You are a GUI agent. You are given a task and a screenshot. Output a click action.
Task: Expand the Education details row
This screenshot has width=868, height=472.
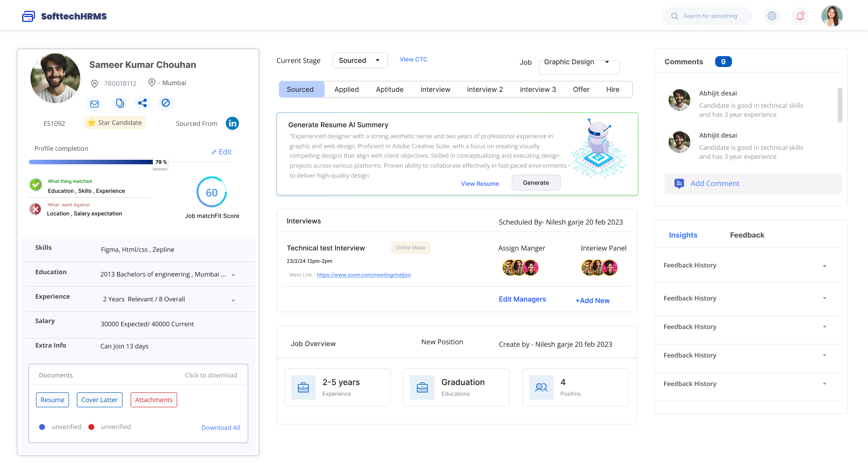tap(233, 275)
